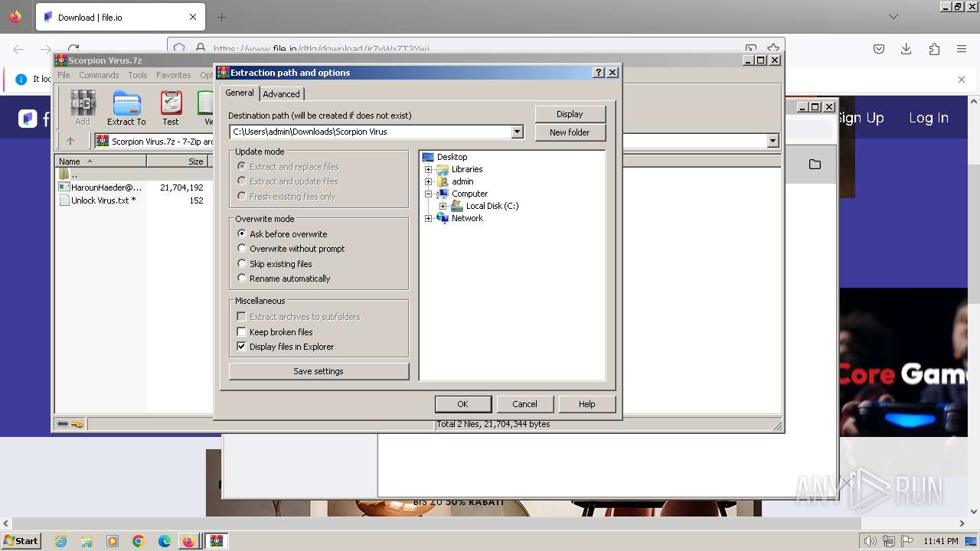Click the up one level arrow in WinRAR

point(70,141)
